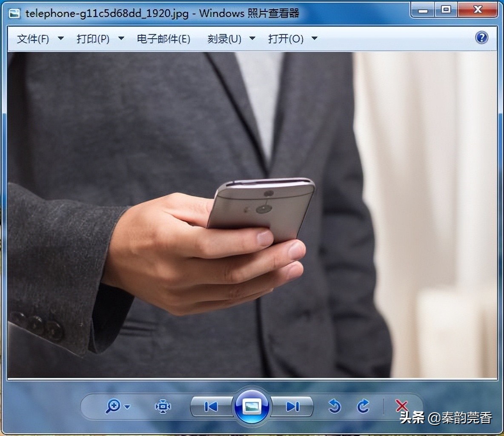Click the photo viewer icon in title bar
The image size is (504, 436).
15,13
